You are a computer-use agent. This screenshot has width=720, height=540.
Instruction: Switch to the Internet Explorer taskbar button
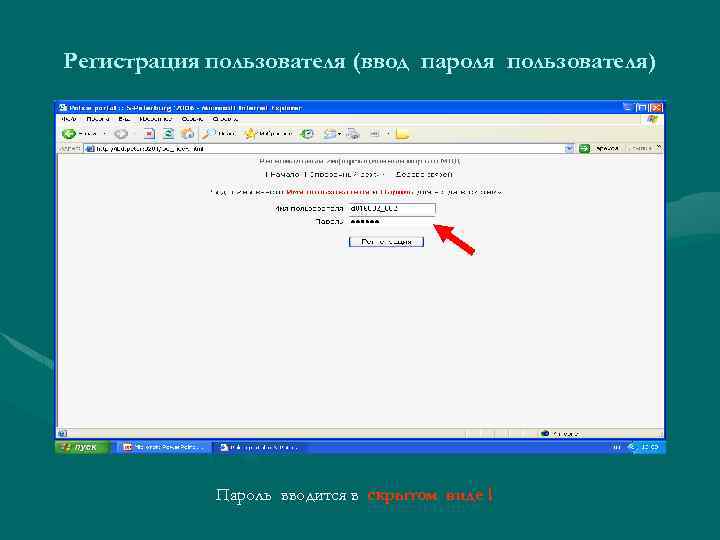click(259, 447)
